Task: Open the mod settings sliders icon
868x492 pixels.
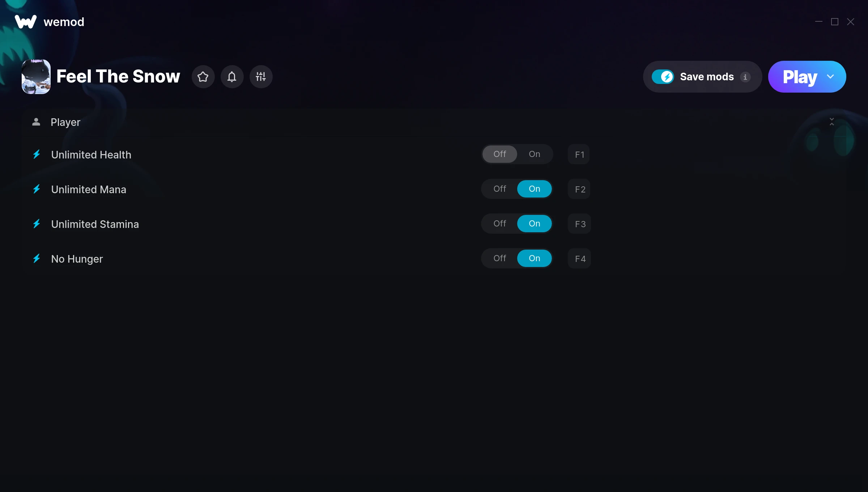Action: pos(261,77)
